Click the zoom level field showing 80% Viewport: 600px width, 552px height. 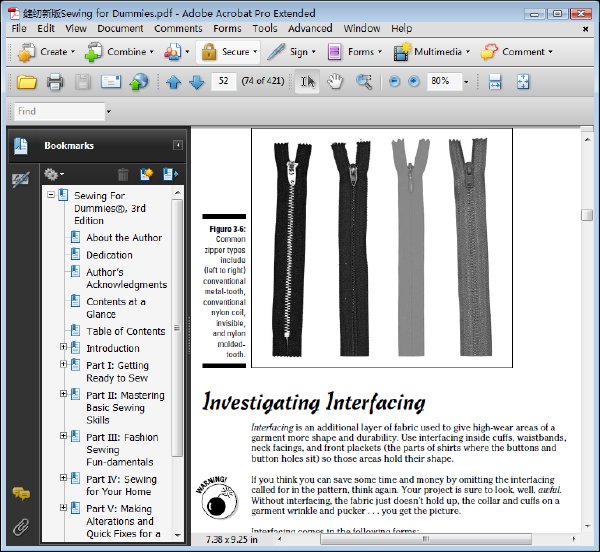[x=444, y=81]
